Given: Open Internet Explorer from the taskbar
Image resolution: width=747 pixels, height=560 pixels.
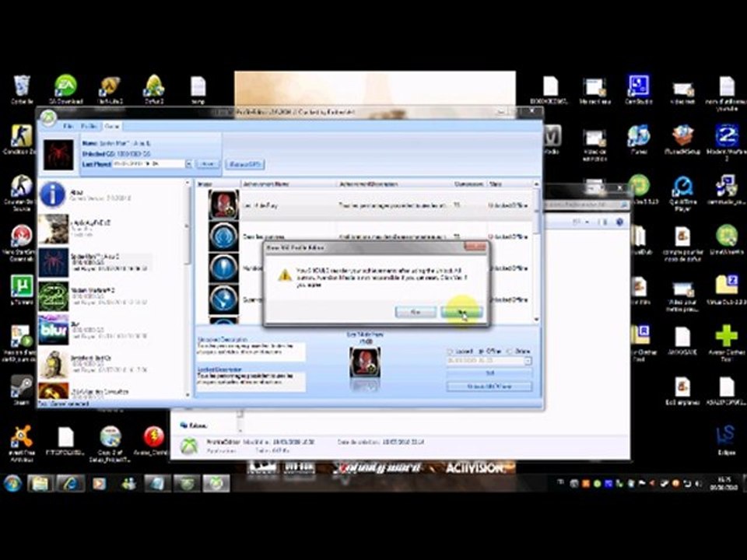Looking at the screenshot, I should [70, 483].
